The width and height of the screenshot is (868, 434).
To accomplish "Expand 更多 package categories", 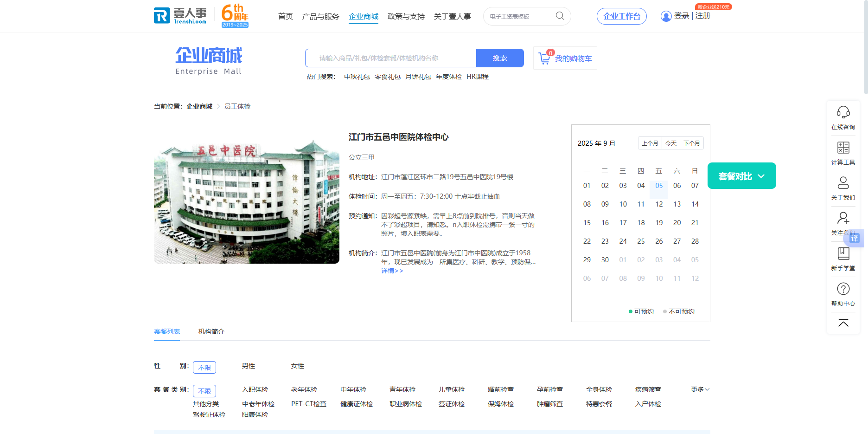I will click(700, 389).
